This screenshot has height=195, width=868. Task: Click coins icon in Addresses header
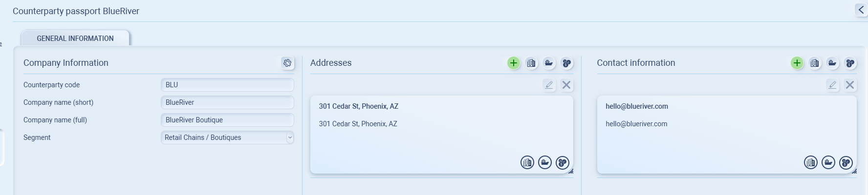[566, 63]
